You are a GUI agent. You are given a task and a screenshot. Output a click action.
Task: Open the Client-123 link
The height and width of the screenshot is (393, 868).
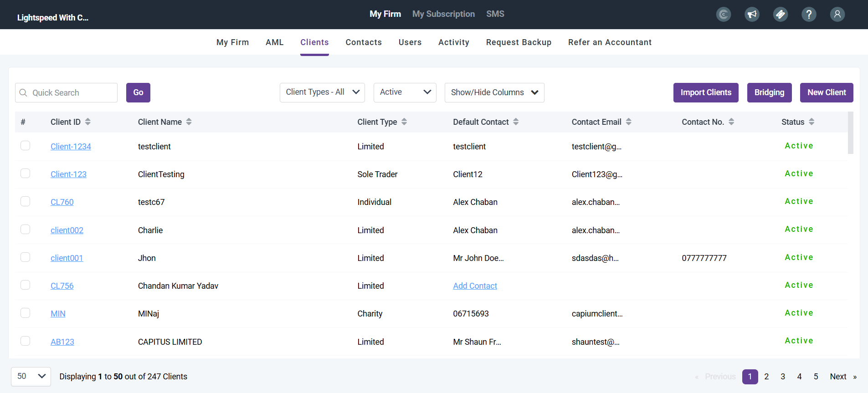click(68, 174)
